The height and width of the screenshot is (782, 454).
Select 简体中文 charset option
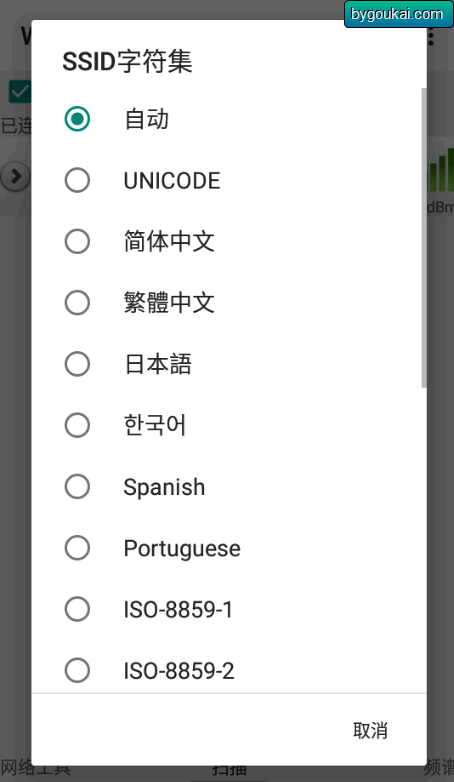229,241
